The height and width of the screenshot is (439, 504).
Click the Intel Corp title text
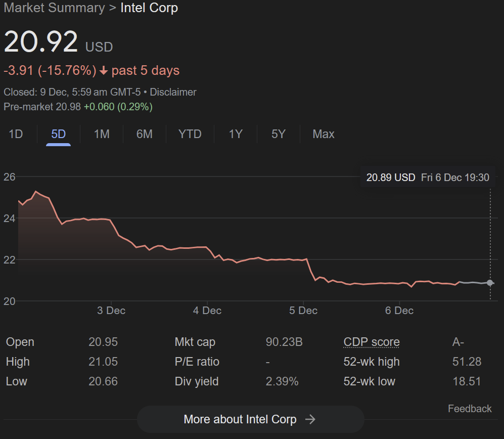click(x=149, y=8)
